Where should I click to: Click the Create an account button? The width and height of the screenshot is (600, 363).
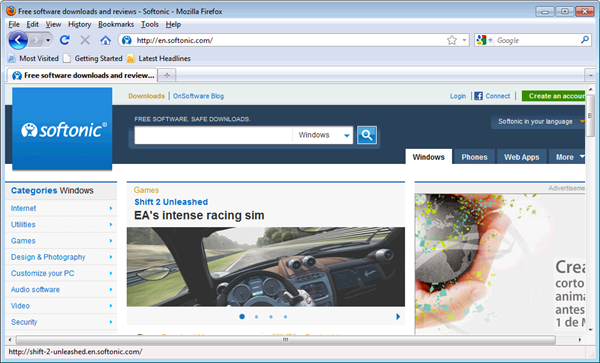[554, 96]
